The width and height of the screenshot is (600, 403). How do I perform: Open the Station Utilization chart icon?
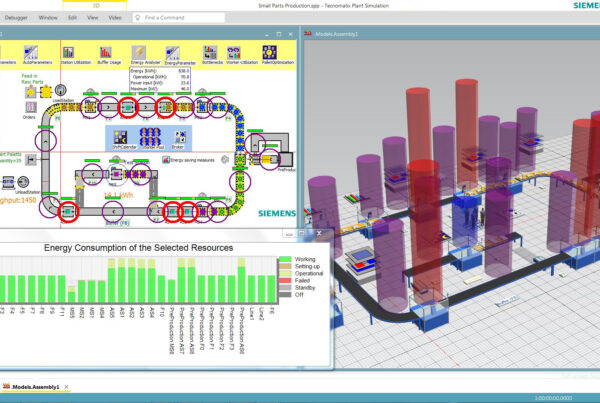click(68, 52)
